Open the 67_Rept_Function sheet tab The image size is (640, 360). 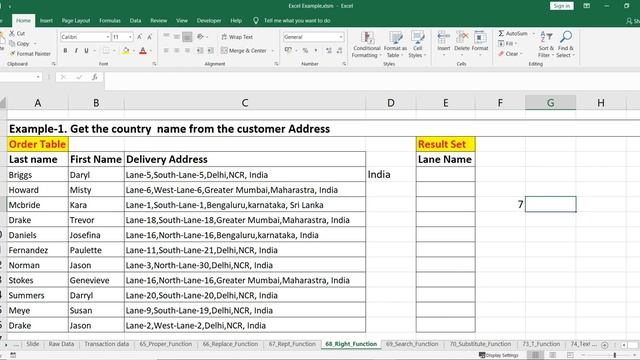[292, 344]
